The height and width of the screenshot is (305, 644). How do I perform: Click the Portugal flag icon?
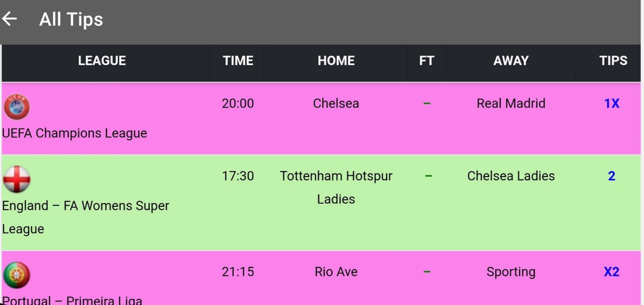(x=17, y=275)
